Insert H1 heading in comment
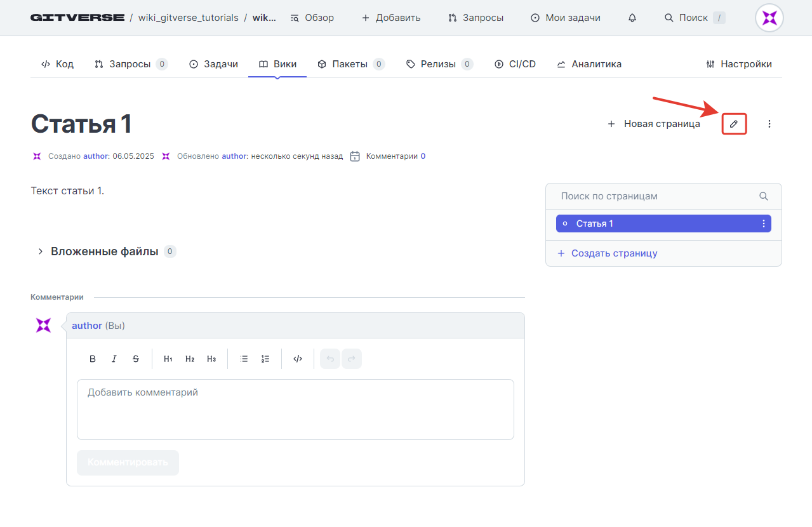This screenshot has width=812, height=527. pos(168,359)
